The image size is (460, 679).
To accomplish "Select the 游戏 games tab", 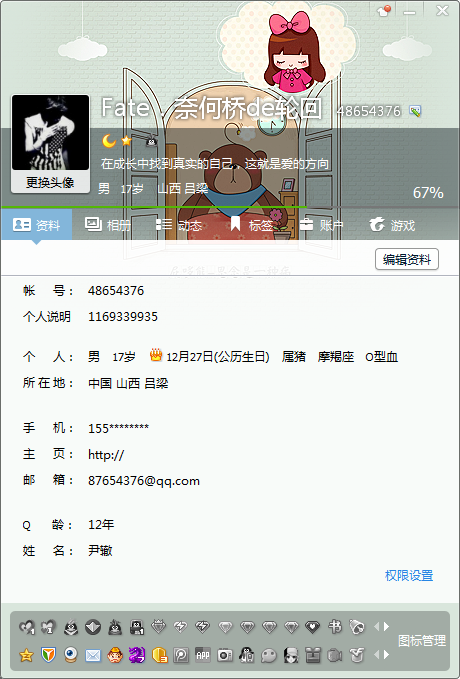I will tap(392, 225).
